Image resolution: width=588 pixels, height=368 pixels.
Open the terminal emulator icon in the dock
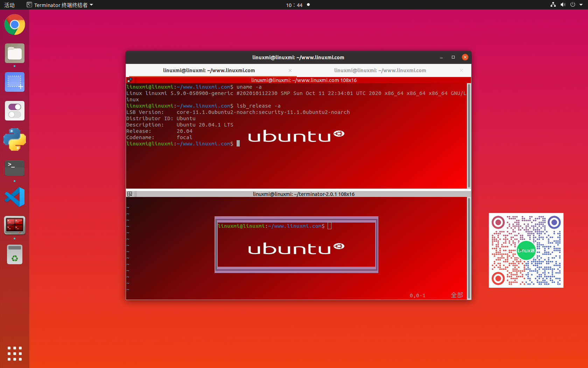click(x=14, y=168)
